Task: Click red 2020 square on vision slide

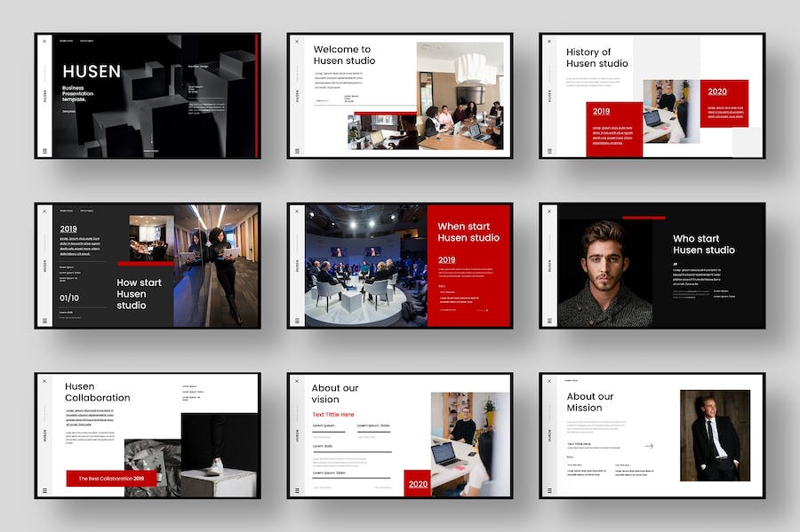Action: 418,483
